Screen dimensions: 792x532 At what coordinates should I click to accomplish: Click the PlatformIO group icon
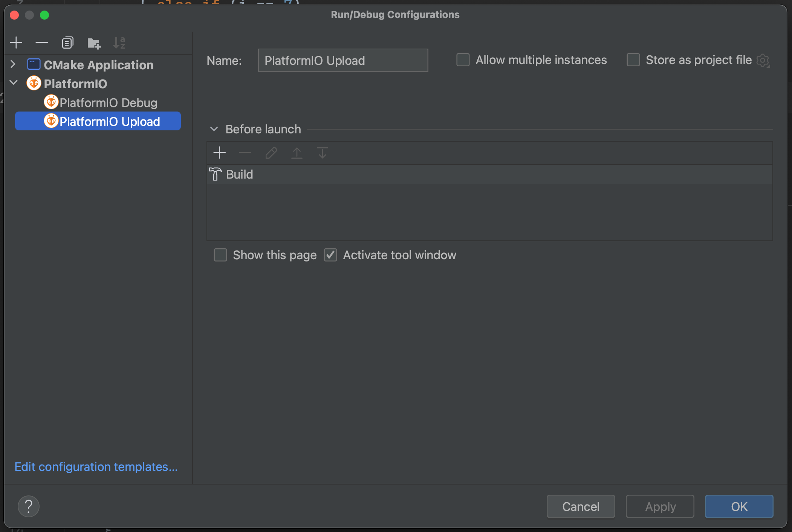click(34, 83)
